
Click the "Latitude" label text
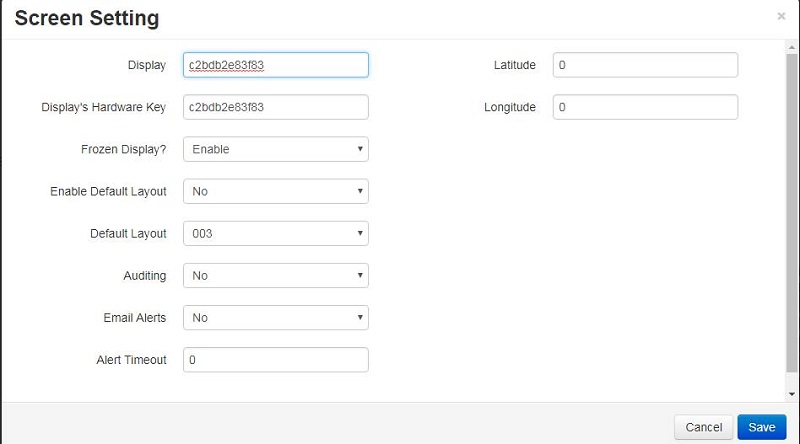(515, 65)
